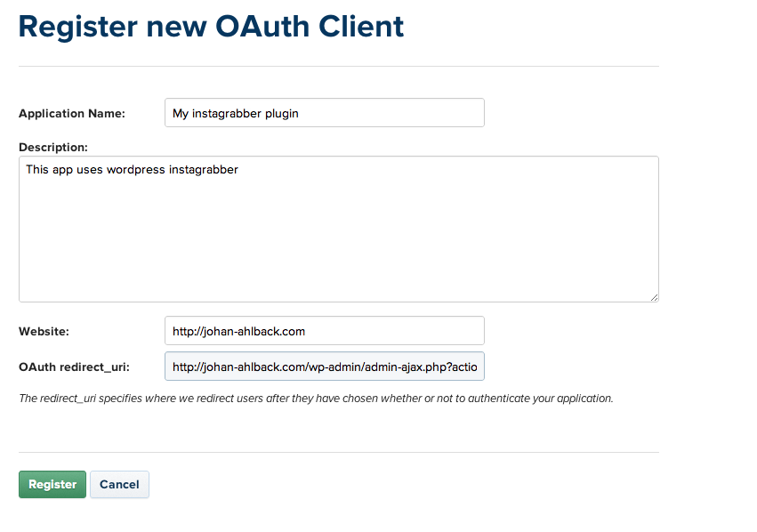Image resolution: width=757 pixels, height=532 pixels.
Task: Place cursor on 'wordpress' in the description
Action: (x=136, y=170)
